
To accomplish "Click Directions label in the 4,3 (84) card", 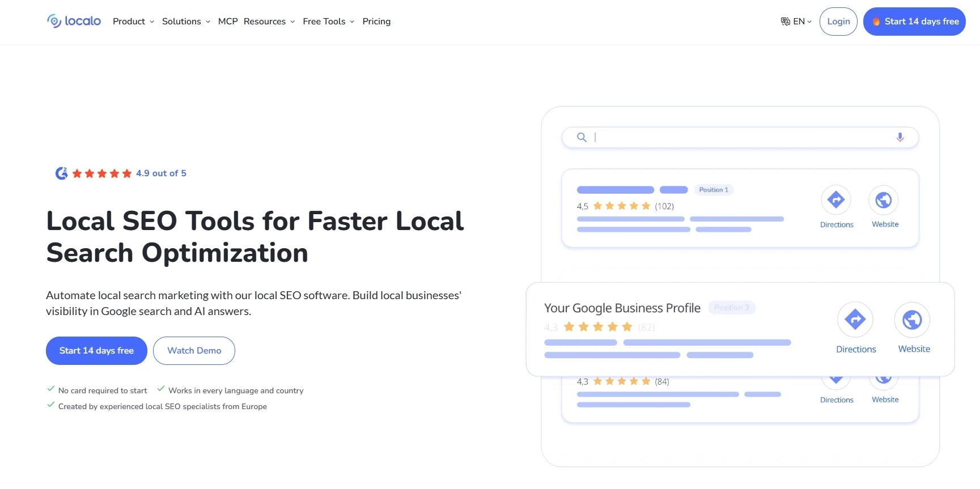I will [x=837, y=400].
